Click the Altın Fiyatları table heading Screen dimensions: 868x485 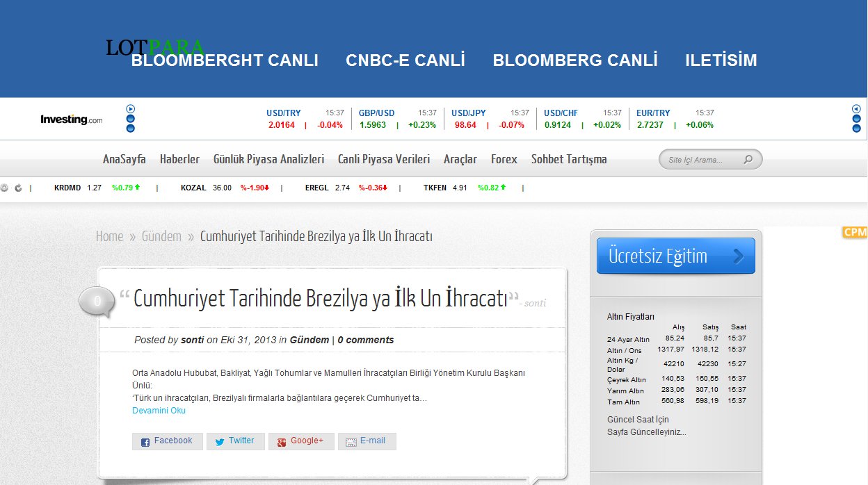coord(631,317)
